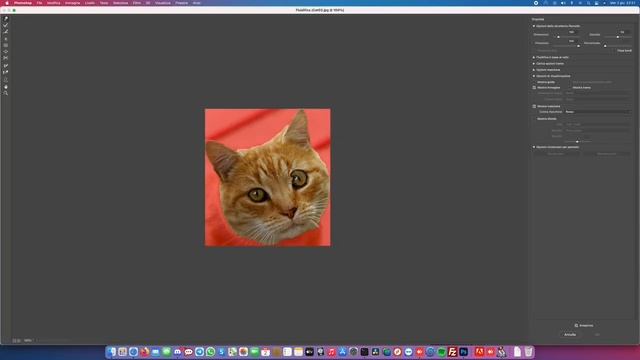
Task: Select the Zoom tool
Action: click(6, 93)
